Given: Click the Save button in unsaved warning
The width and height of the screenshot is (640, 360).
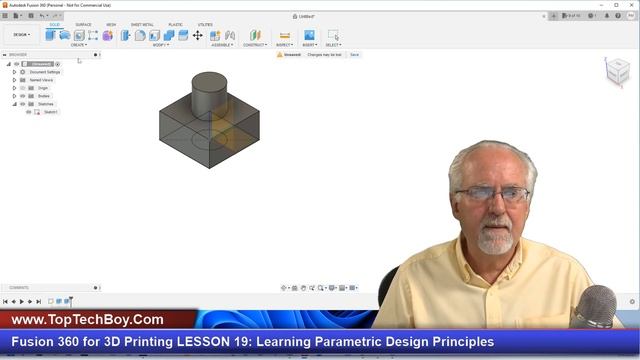Looking at the screenshot, I should point(354,55).
